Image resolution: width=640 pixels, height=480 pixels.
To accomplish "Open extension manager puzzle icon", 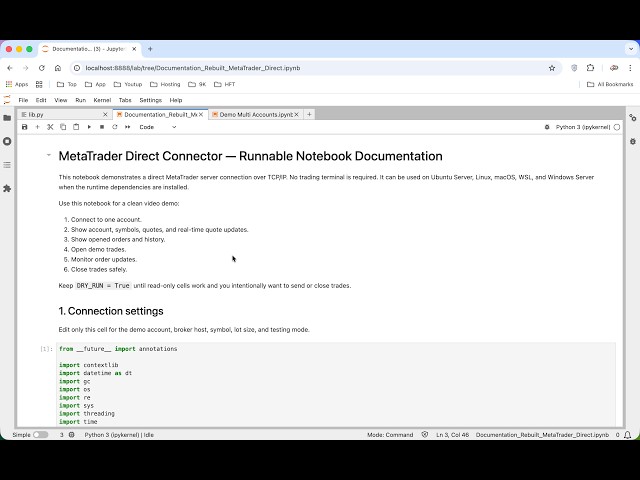I will pos(7,189).
